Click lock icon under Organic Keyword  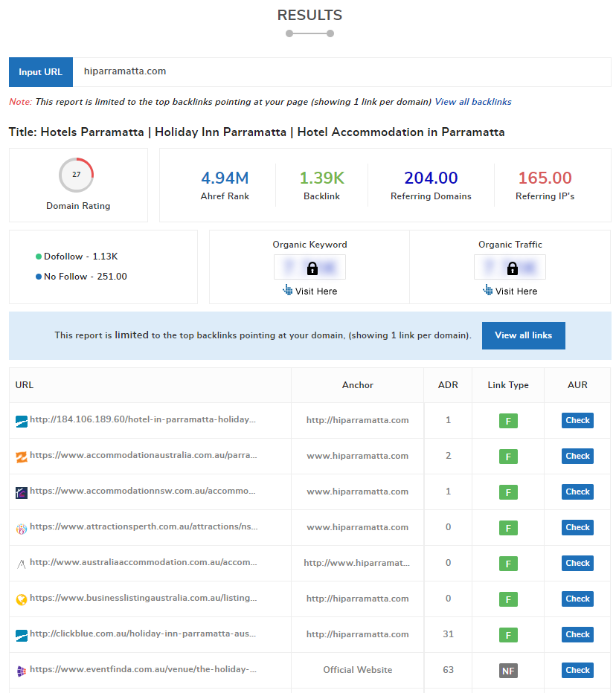coord(312,268)
